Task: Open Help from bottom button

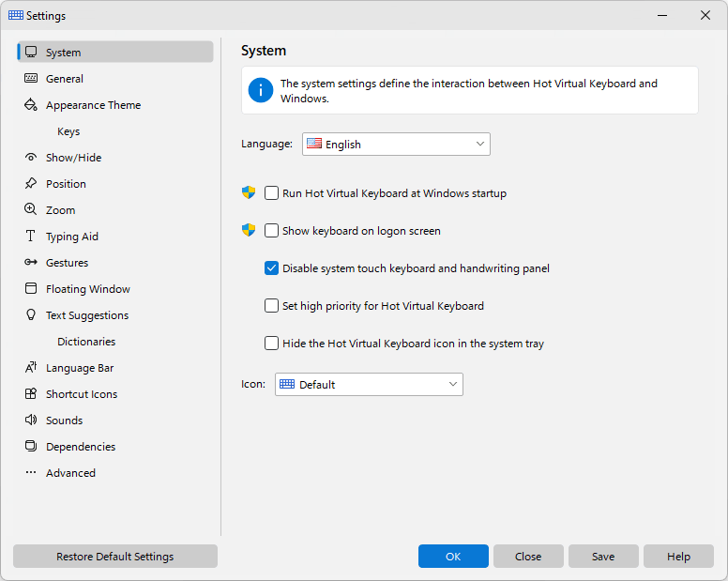Action: 678,556
